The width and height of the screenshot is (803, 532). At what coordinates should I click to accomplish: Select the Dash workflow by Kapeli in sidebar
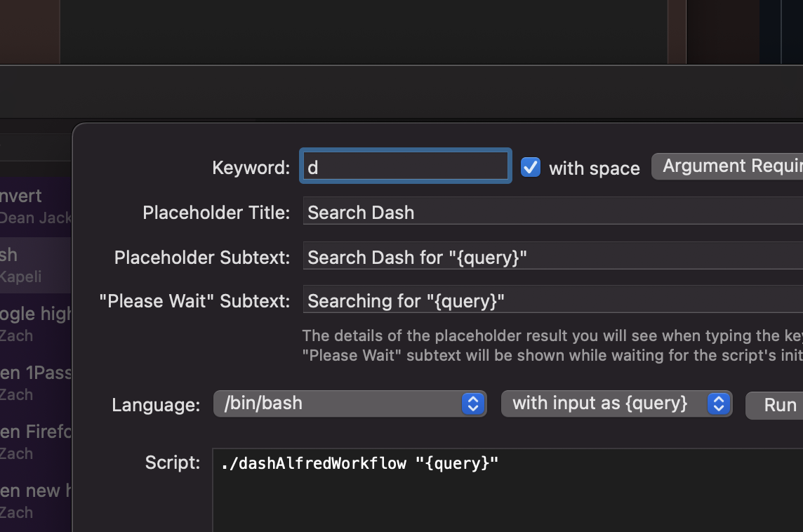click(x=35, y=265)
